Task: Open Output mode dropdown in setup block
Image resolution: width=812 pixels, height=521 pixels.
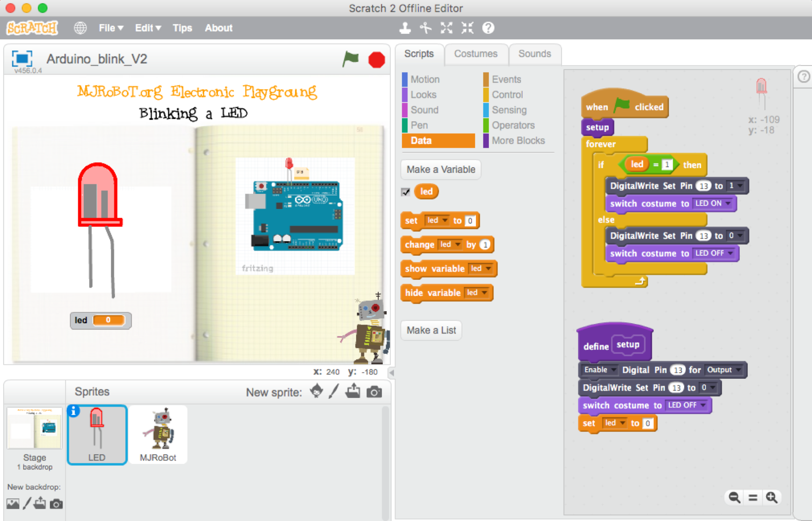Action: [x=725, y=370]
